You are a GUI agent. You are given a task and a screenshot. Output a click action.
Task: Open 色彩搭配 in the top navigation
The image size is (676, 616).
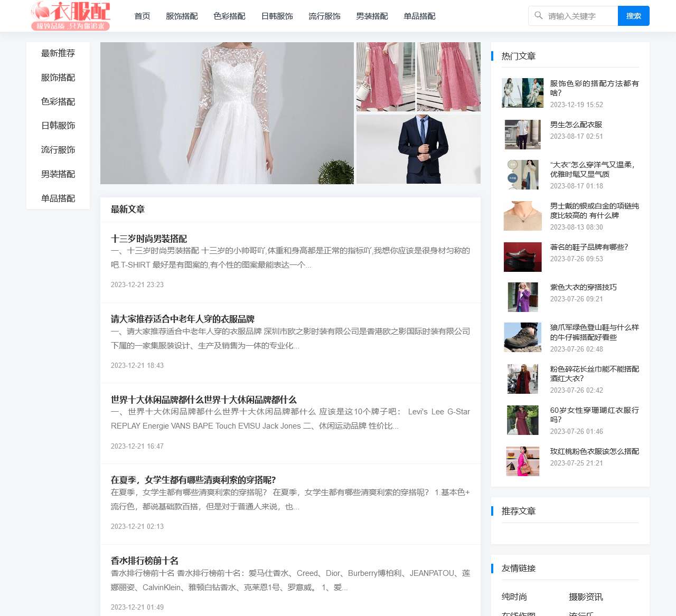tap(229, 16)
